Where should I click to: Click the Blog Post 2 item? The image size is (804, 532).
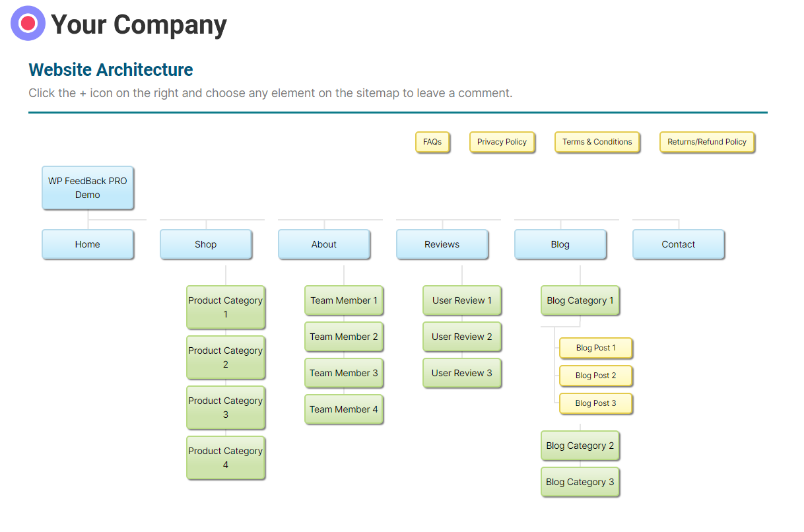pyautogui.click(x=596, y=376)
